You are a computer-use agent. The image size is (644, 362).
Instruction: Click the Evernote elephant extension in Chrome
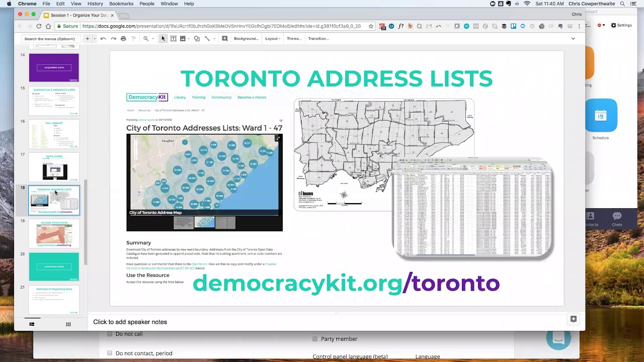click(x=560, y=26)
